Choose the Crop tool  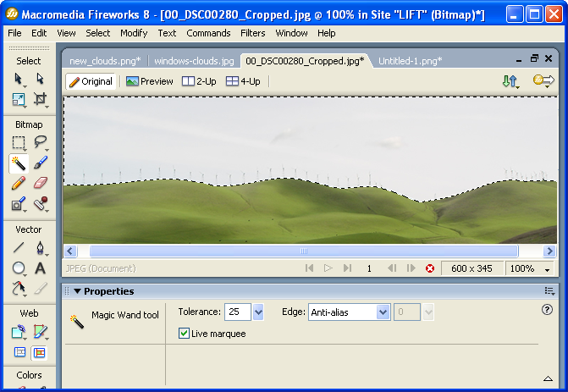tap(40, 99)
